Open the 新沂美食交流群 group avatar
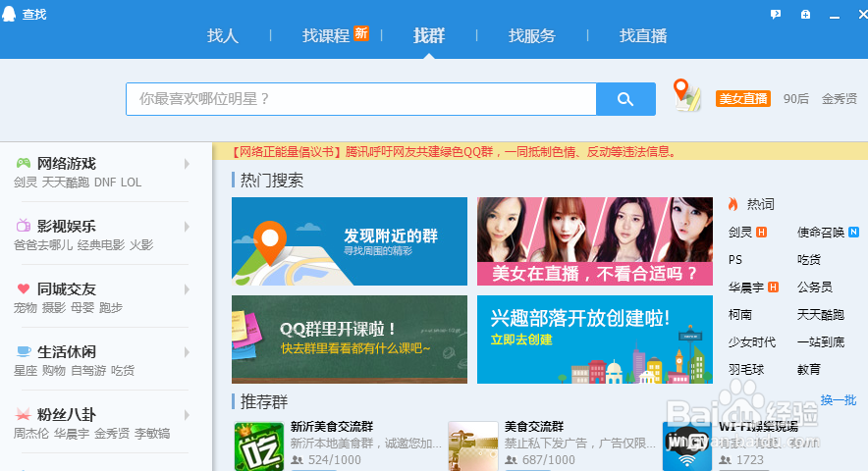The width and height of the screenshot is (868, 471). pyautogui.click(x=259, y=446)
